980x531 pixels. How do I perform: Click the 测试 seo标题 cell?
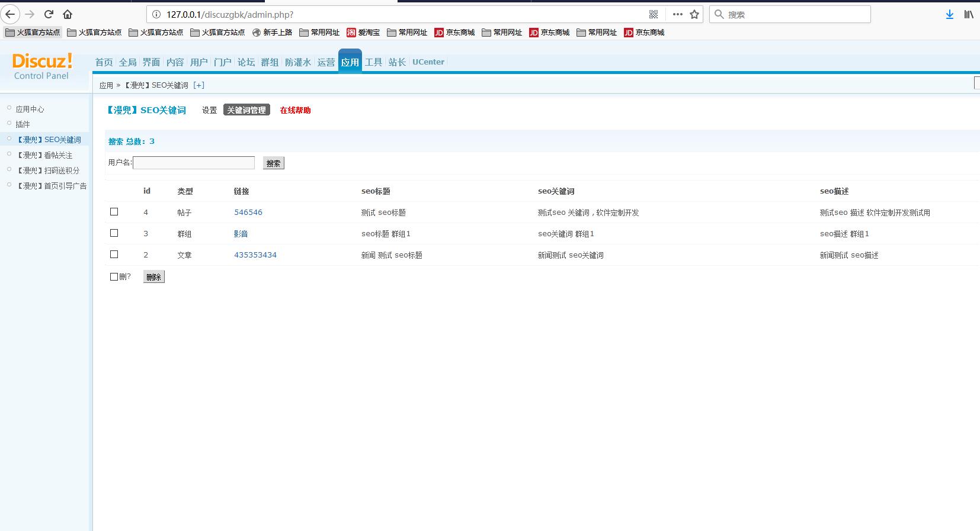click(x=383, y=213)
